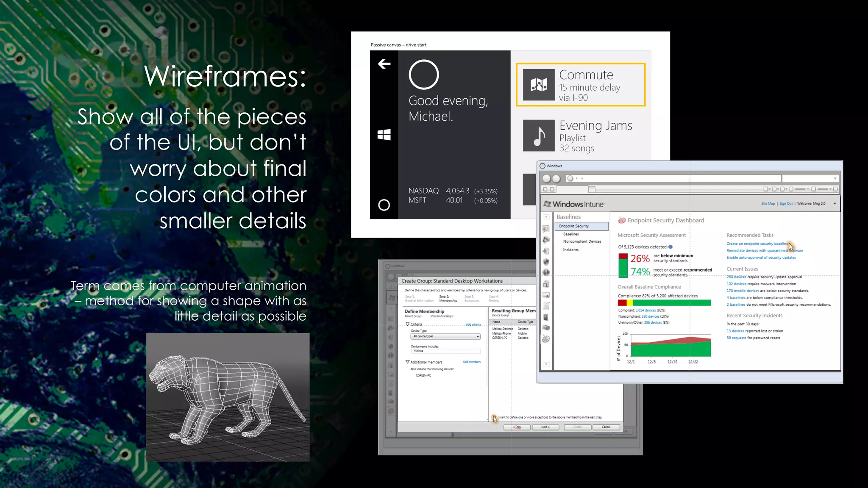Click Create an endpoint security baseline link
The height and width of the screenshot is (488, 868).
(x=757, y=244)
